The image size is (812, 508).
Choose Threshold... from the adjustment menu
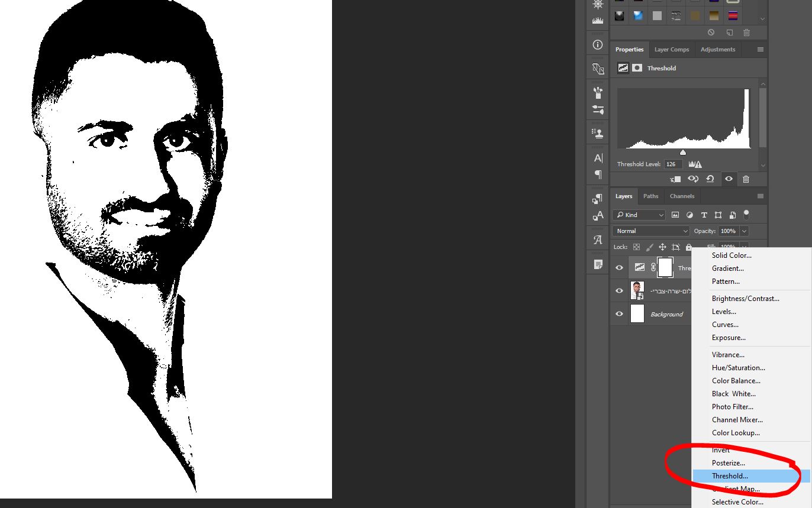pyautogui.click(x=730, y=476)
